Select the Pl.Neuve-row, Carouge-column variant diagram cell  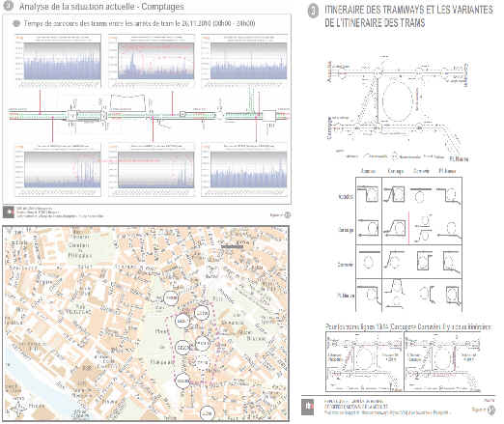tap(395, 296)
